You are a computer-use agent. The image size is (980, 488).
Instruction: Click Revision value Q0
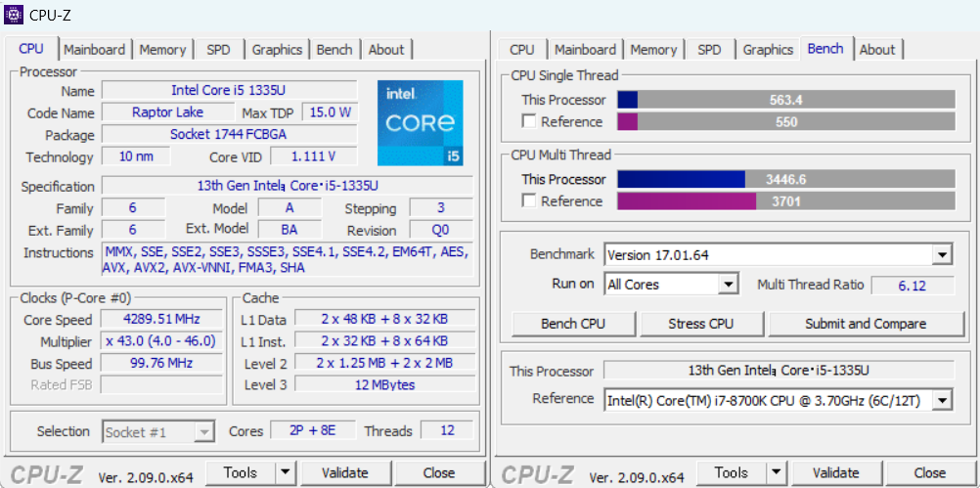pos(441,229)
